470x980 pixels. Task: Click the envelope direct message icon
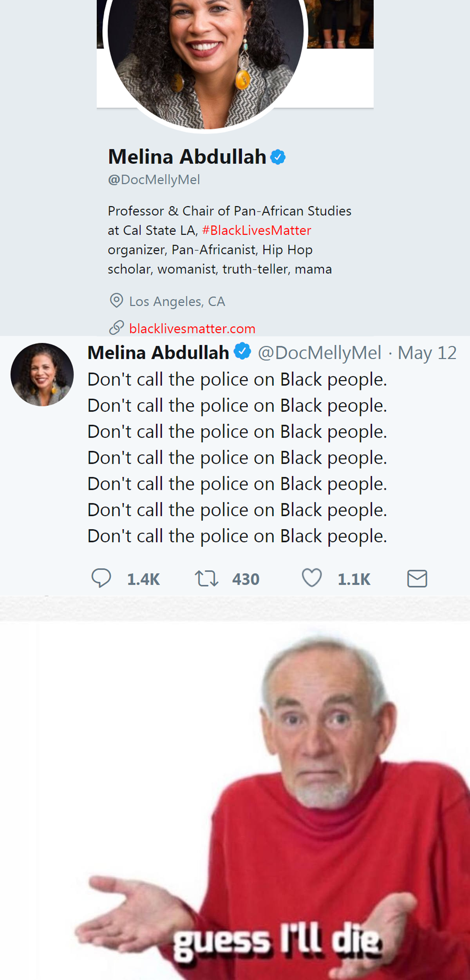417,579
